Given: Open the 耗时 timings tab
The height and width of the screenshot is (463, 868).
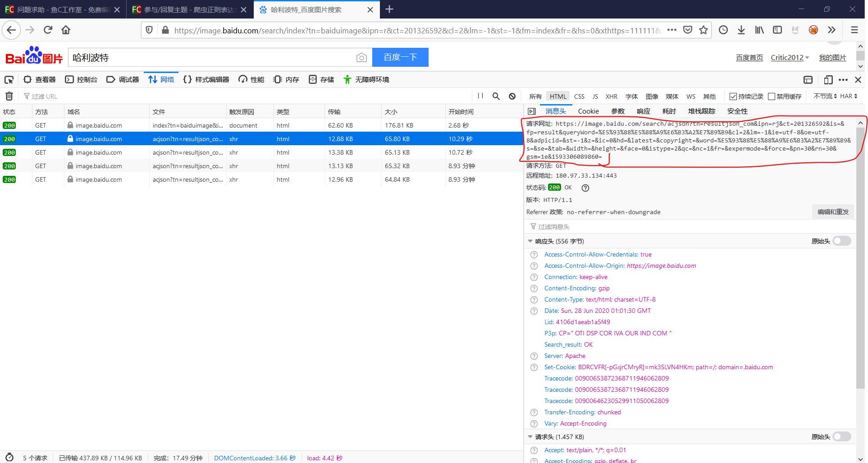Looking at the screenshot, I should click(x=669, y=111).
